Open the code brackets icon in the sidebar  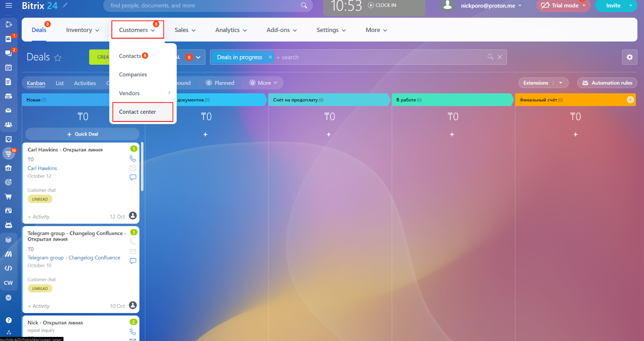coord(8,268)
